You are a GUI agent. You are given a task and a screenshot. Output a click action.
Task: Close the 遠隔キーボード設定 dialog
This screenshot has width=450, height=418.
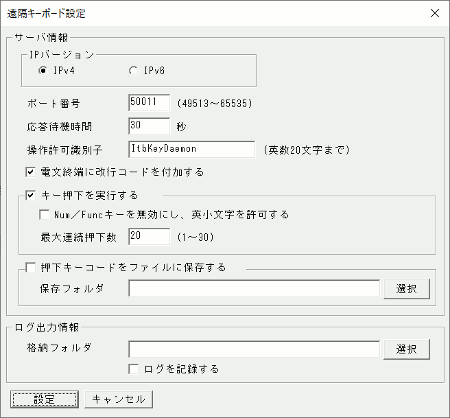435,13
